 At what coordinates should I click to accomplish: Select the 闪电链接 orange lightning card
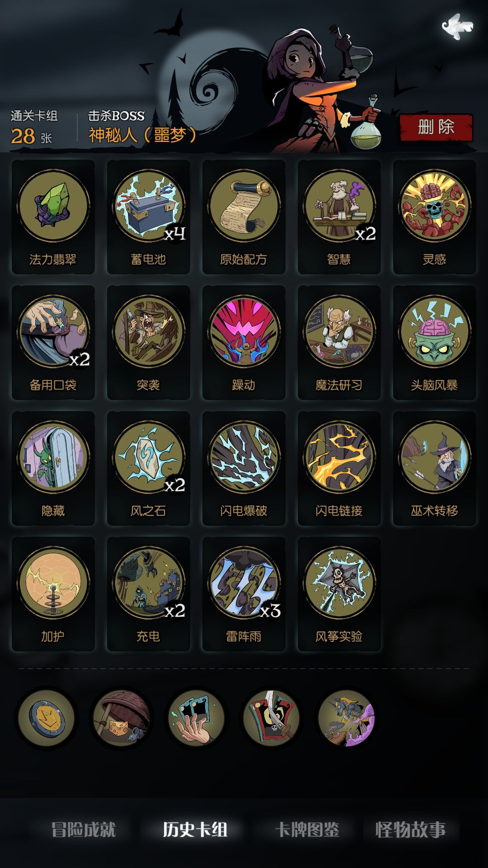click(x=339, y=468)
